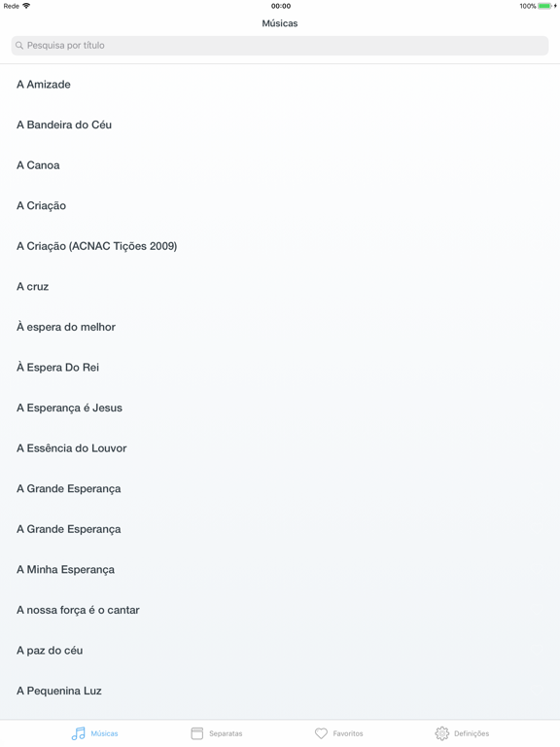Tap the battery indicator in status bar
560x747 pixels.
coord(544,6)
